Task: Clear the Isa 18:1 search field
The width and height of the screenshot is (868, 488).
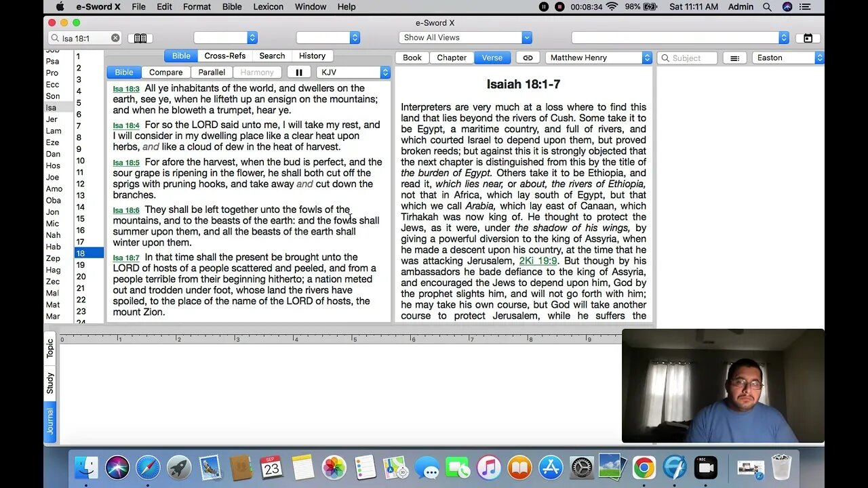Action: tap(115, 38)
